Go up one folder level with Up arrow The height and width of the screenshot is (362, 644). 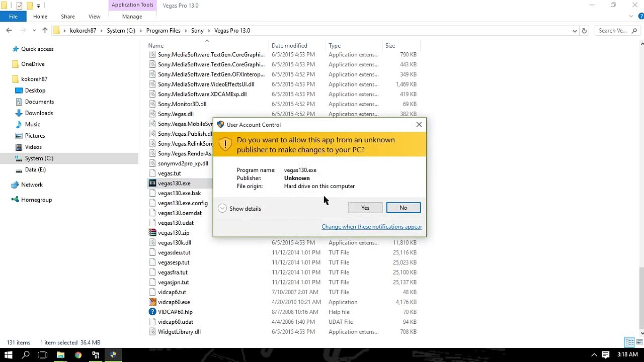click(45, 31)
